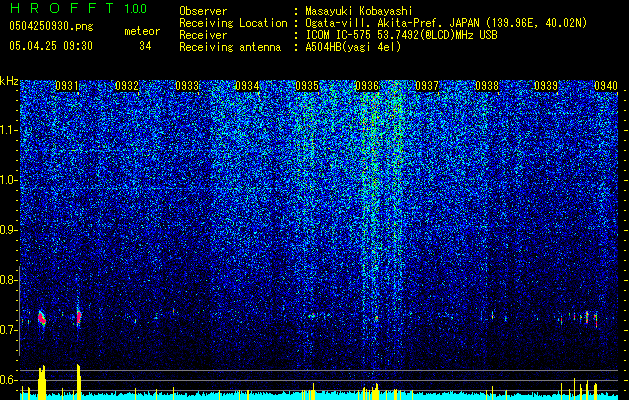Image resolution: width=629 pixels, height=400 pixels.
Task: Click the 0931 time marker
Action: tap(67, 86)
